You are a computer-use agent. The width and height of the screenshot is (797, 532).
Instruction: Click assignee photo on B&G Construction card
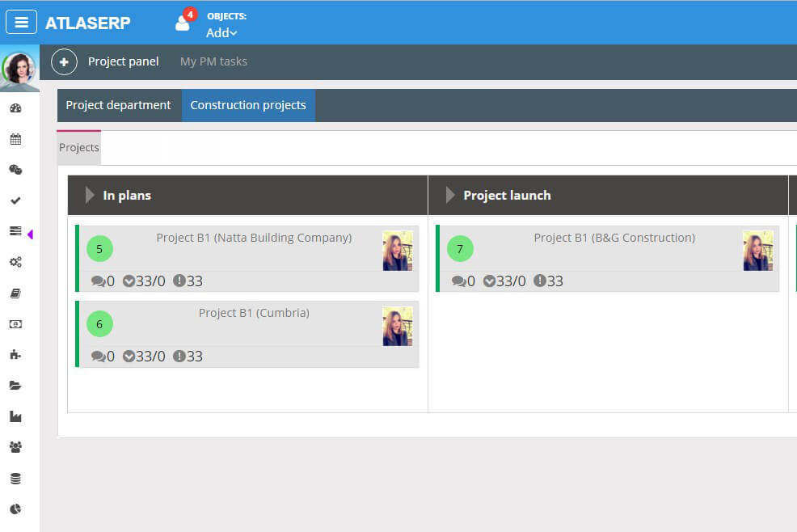click(758, 251)
